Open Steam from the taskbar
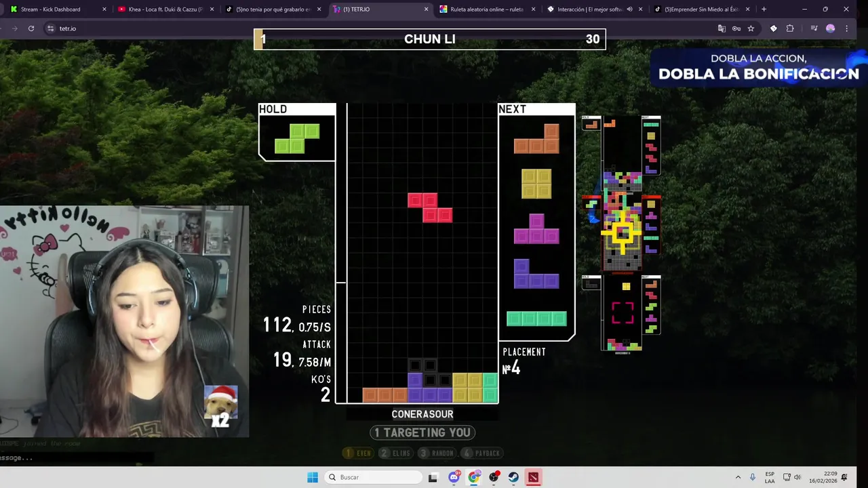This screenshot has width=868, height=488. click(513, 477)
